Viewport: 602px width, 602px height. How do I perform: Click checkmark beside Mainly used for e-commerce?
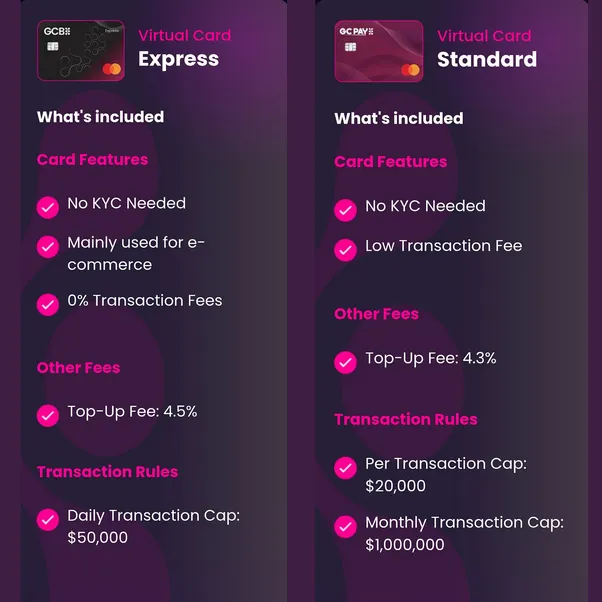(48, 246)
